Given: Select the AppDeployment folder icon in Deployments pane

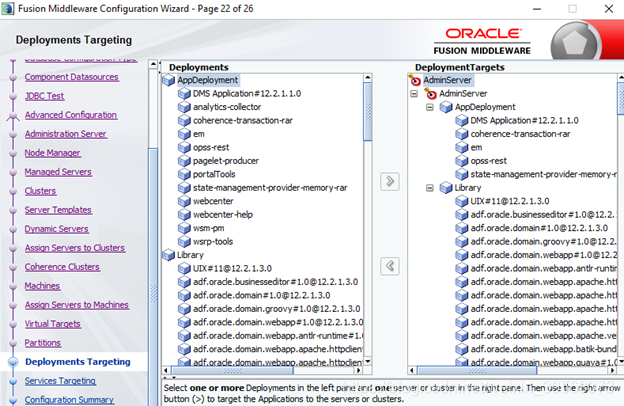Looking at the screenshot, I should tap(169, 80).
